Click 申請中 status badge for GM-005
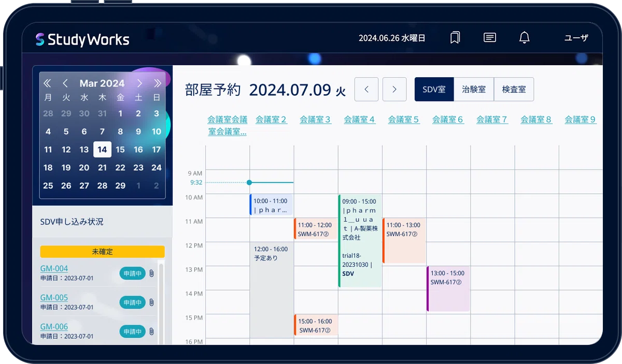622x364 pixels. (x=132, y=302)
